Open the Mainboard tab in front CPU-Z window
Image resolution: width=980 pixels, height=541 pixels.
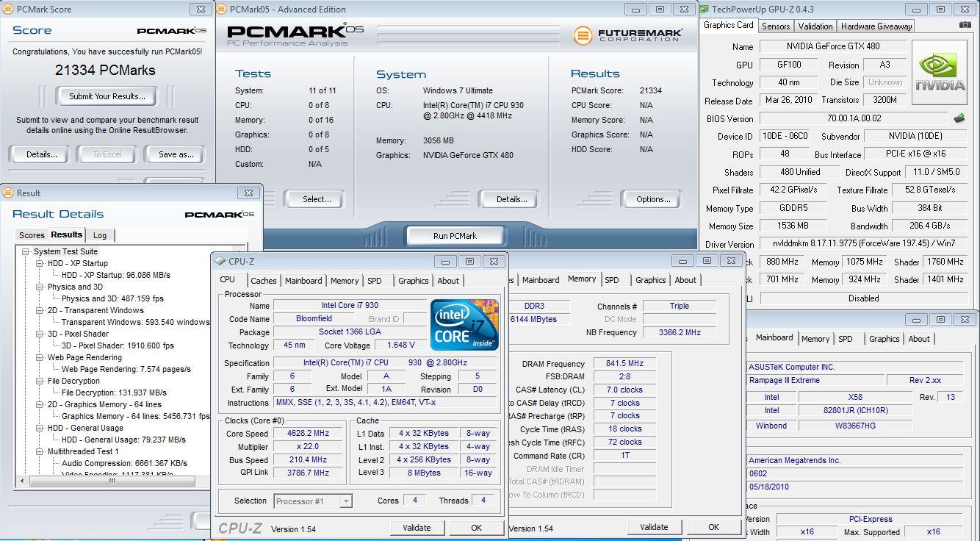pos(303,281)
